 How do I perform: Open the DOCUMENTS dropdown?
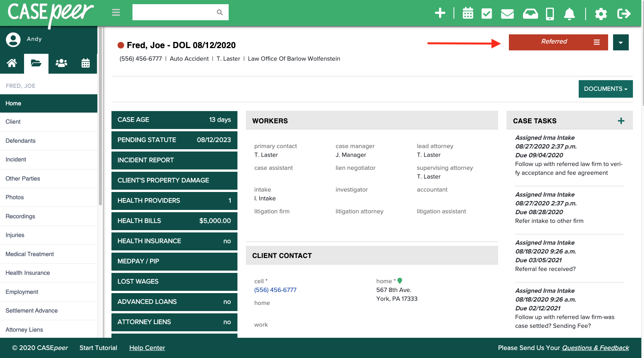pos(605,89)
